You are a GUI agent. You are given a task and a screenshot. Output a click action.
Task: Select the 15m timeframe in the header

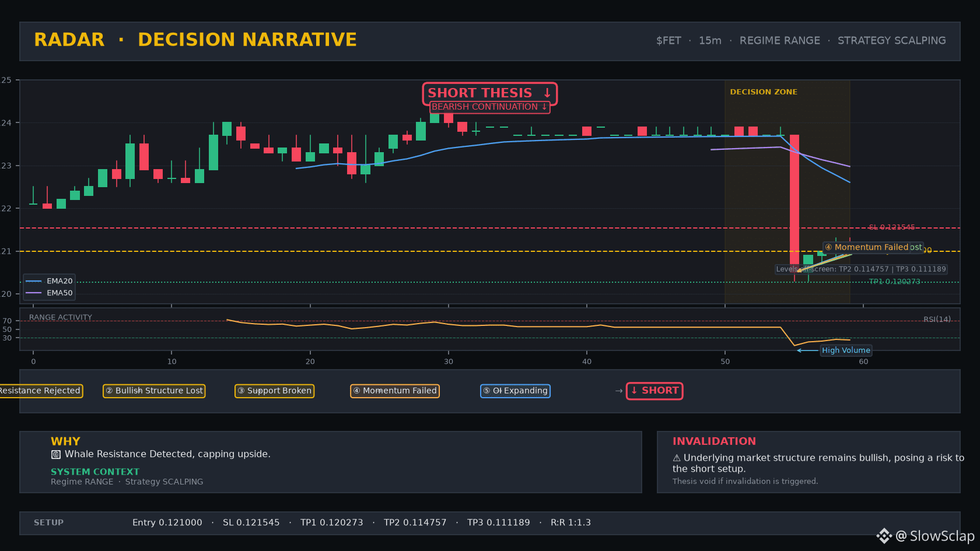(710, 41)
